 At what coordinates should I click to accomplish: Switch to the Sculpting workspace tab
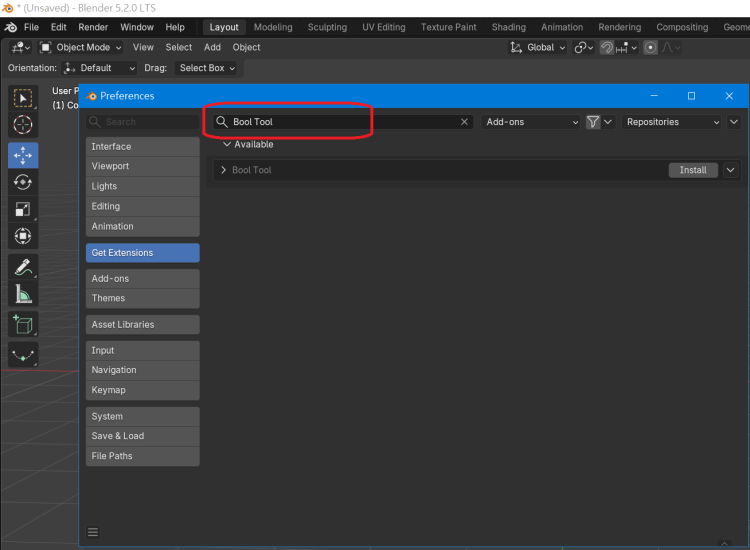[327, 27]
